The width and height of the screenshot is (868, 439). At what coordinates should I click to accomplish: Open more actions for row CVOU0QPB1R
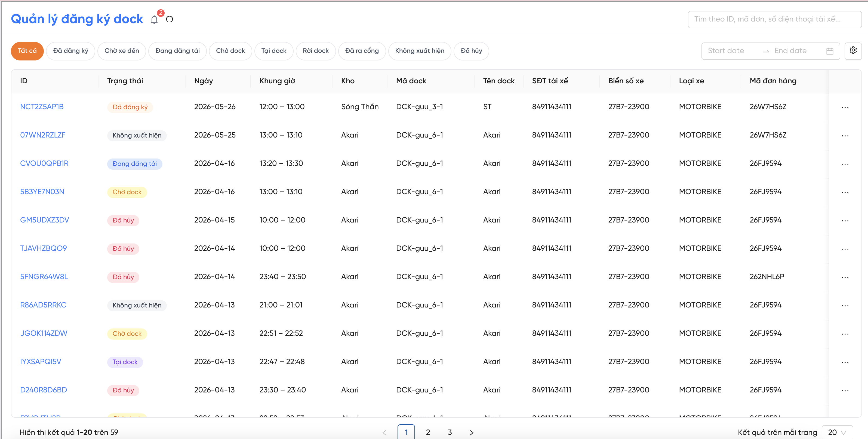845,164
